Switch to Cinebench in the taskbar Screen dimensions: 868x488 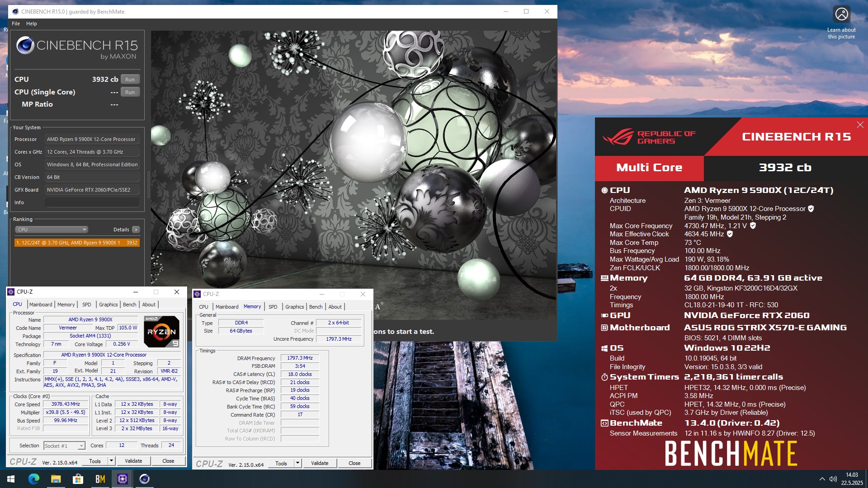[x=144, y=479]
